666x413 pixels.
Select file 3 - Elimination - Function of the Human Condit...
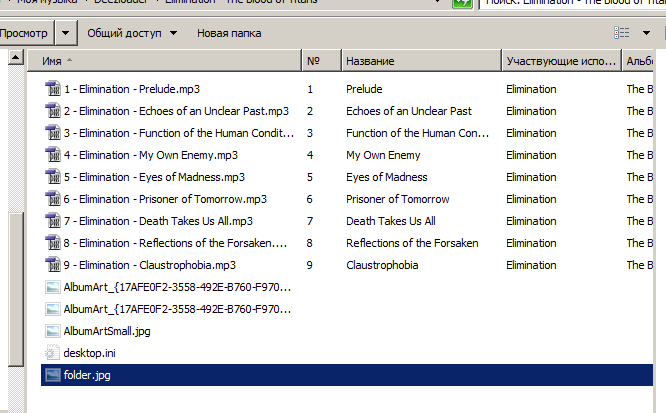(x=179, y=133)
